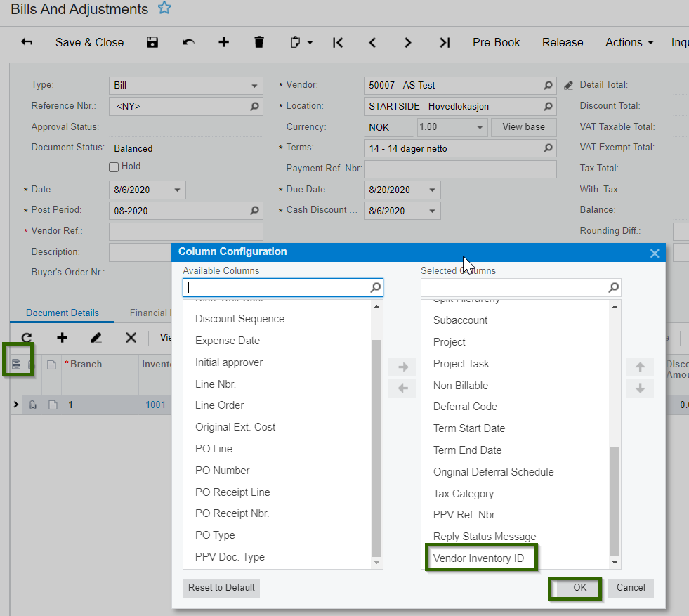This screenshot has width=689, height=616.
Task: Open Vendor lookup magnifier
Action: (x=548, y=85)
